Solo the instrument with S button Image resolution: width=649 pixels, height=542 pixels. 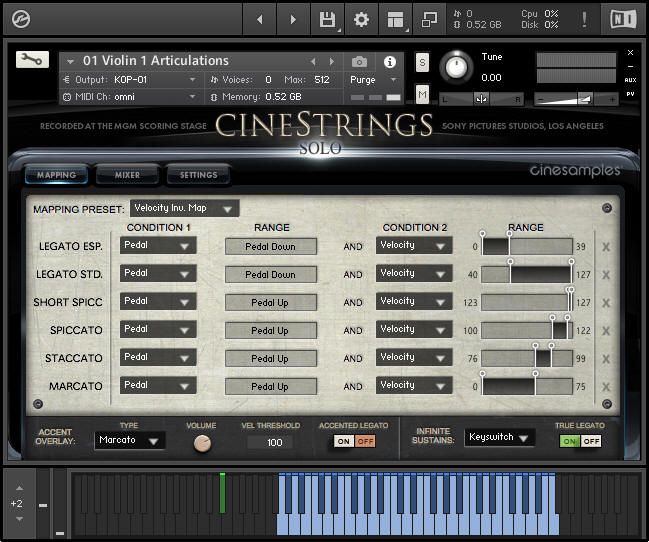422,63
